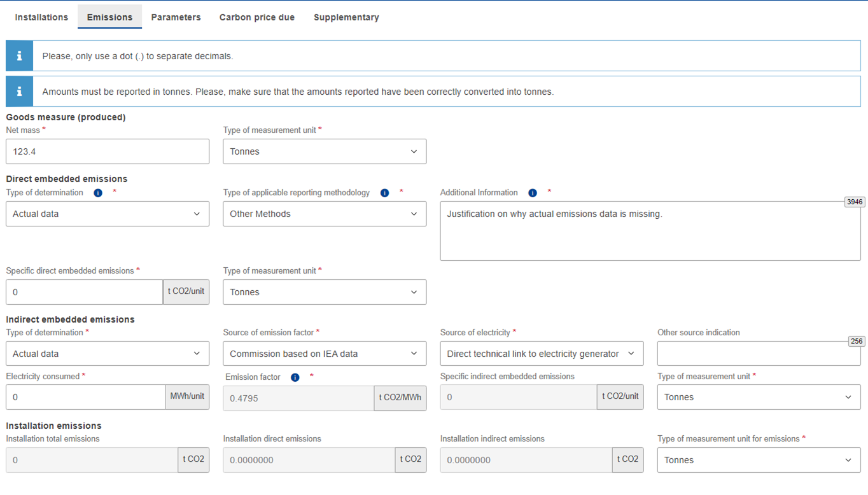Click info icon beside Additional Information label
This screenshot has height=495, width=868.
coord(533,193)
